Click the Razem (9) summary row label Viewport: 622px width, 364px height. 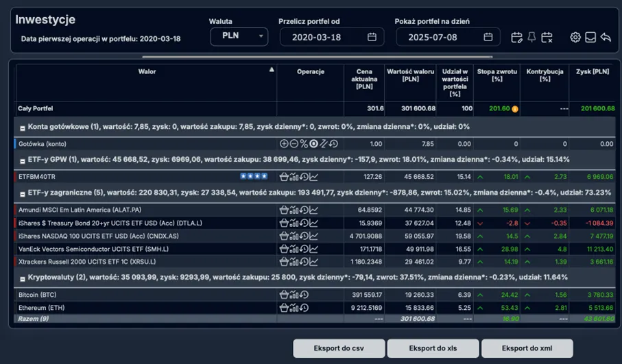(x=34, y=319)
